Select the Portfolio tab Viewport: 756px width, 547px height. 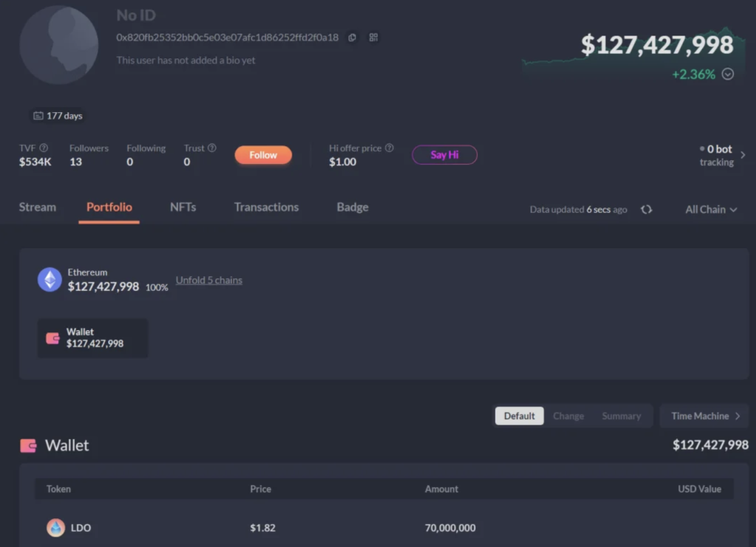coord(109,207)
